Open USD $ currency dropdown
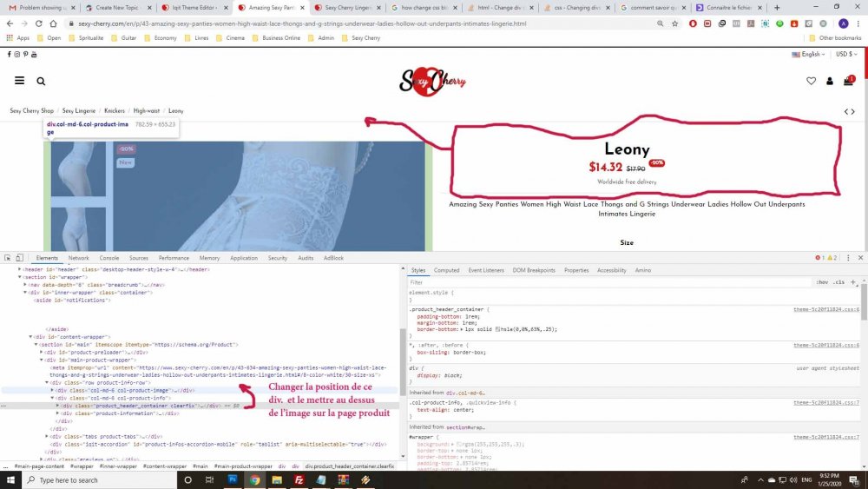868x489 pixels. tap(846, 54)
